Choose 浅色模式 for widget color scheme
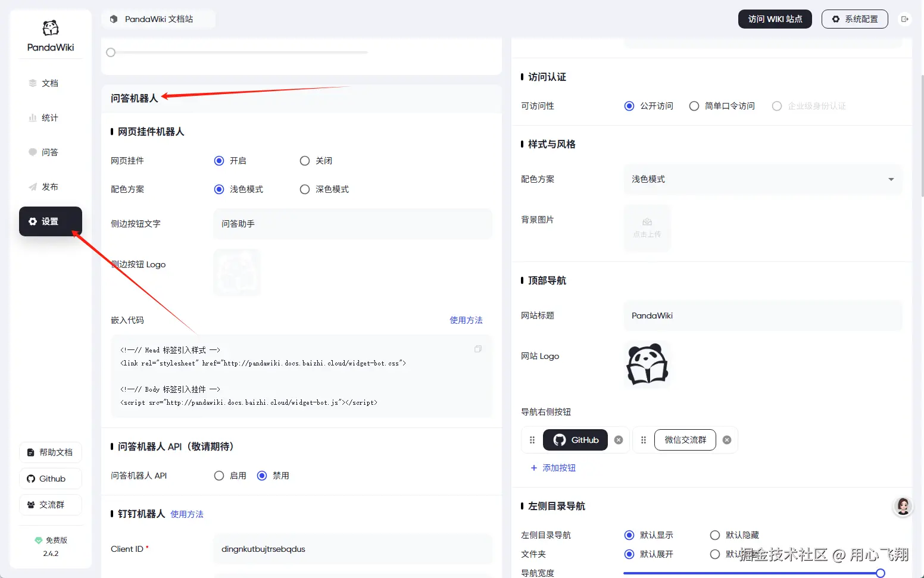The width and height of the screenshot is (924, 578). coord(219,189)
